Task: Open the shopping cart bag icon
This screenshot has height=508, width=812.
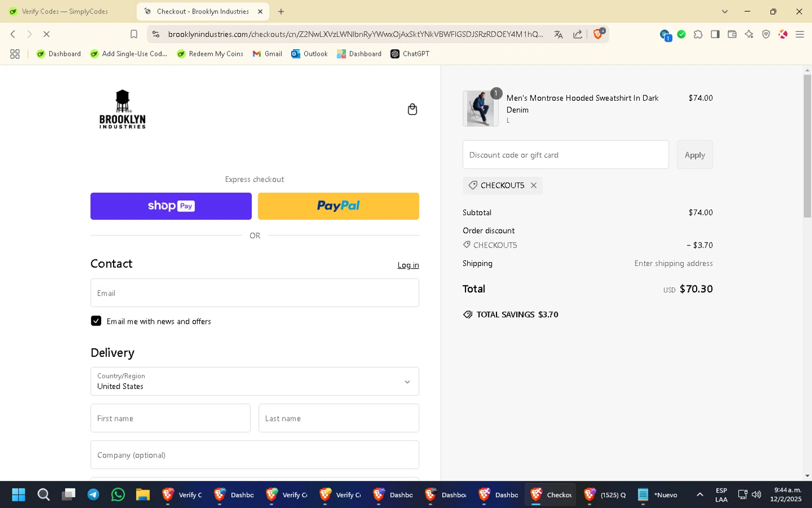Action: (412, 109)
